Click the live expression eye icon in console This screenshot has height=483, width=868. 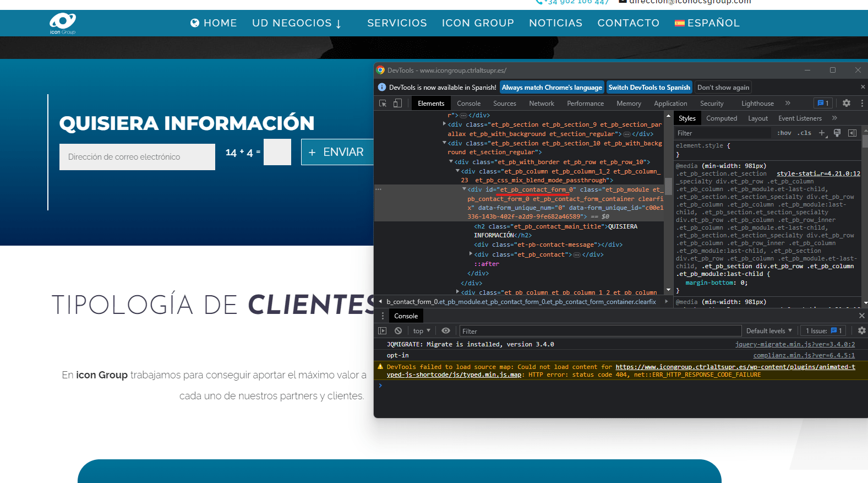pyautogui.click(x=446, y=331)
